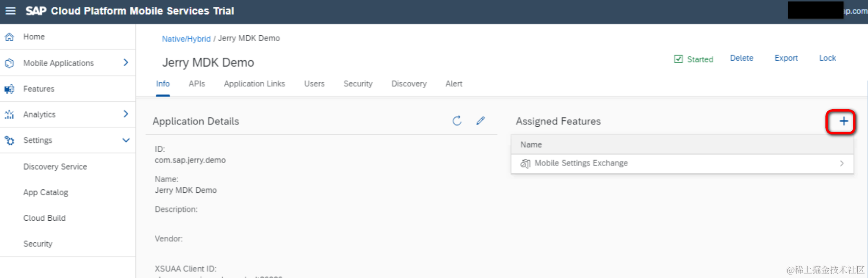Select Features in the sidebar
The image size is (868, 278).
click(x=39, y=89)
